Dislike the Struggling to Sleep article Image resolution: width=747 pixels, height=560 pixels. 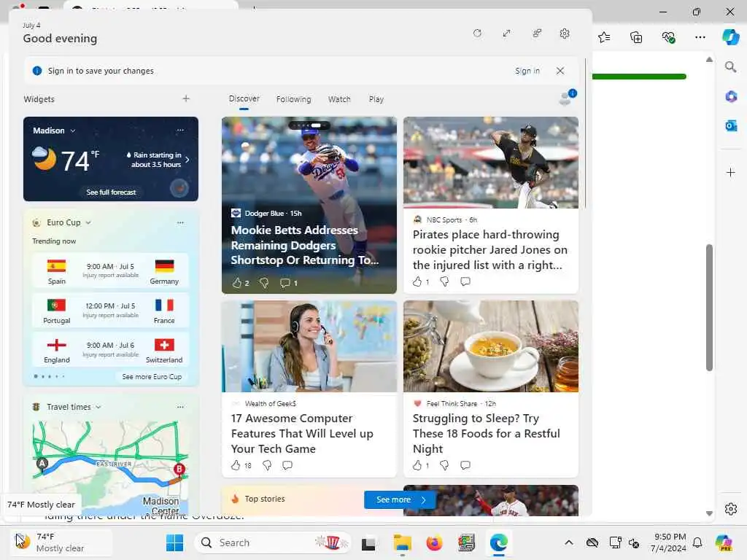click(x=444, y=465)
